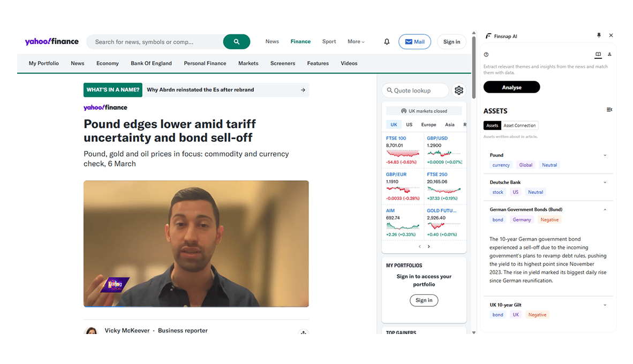Click the FTSE 250 ticker name
Viewport: 633px width, 364px height.
pos(437,175)
